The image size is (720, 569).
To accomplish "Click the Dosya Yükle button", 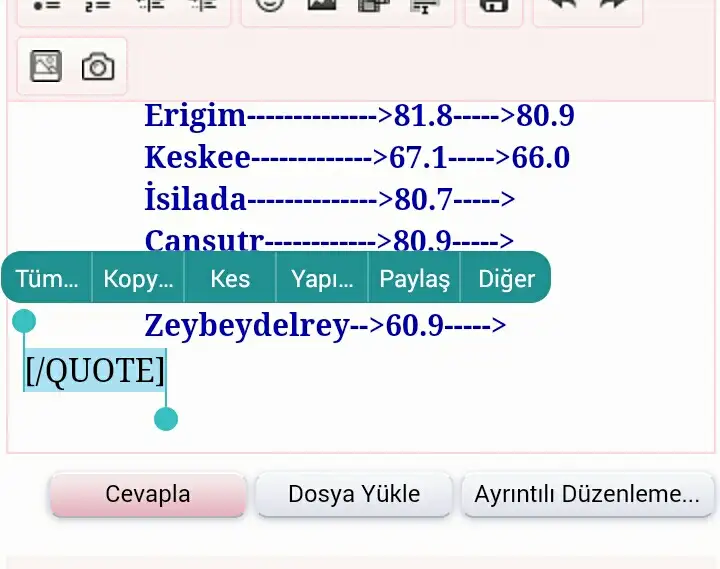I will (x=354, y=494).
